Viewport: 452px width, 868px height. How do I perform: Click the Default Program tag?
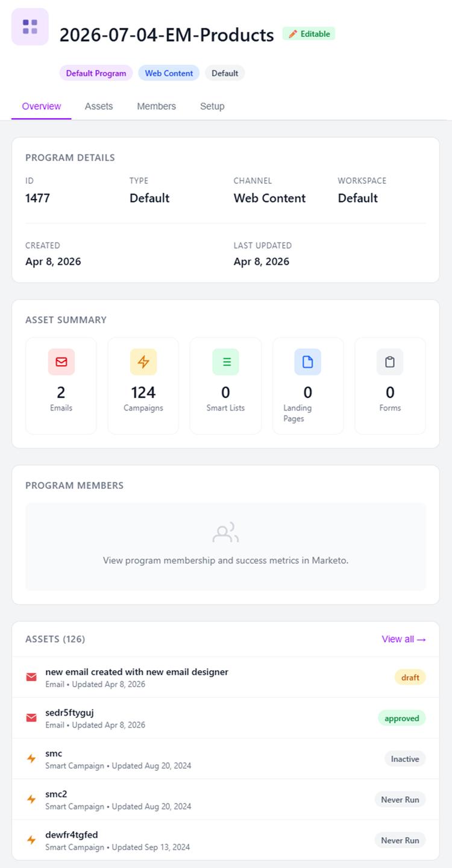tap(96, 73)
